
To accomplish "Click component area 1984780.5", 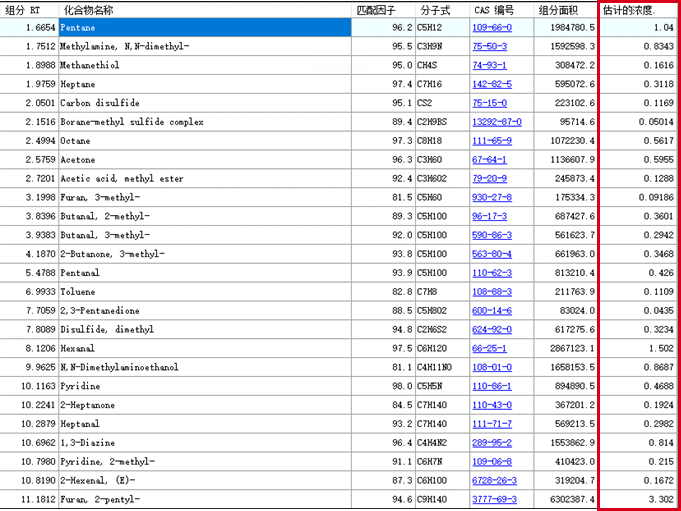I will (572, 27).
